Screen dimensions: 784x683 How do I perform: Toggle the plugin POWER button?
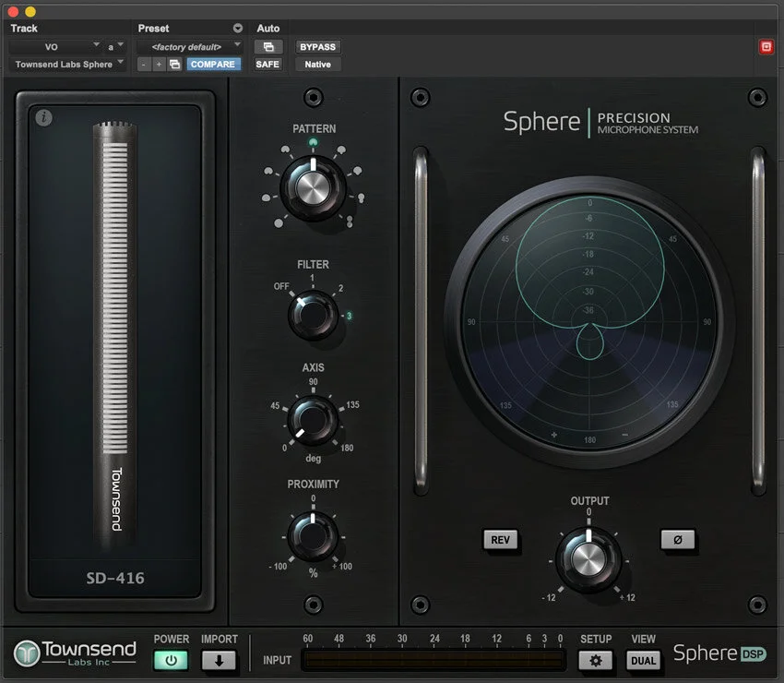(x=171, y=661)
